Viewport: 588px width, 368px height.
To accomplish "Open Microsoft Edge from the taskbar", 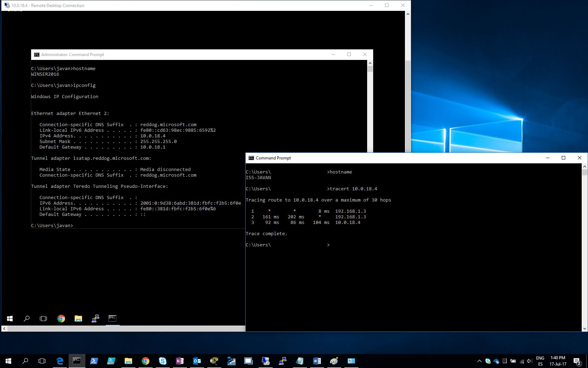I will (x=59, y=361).
